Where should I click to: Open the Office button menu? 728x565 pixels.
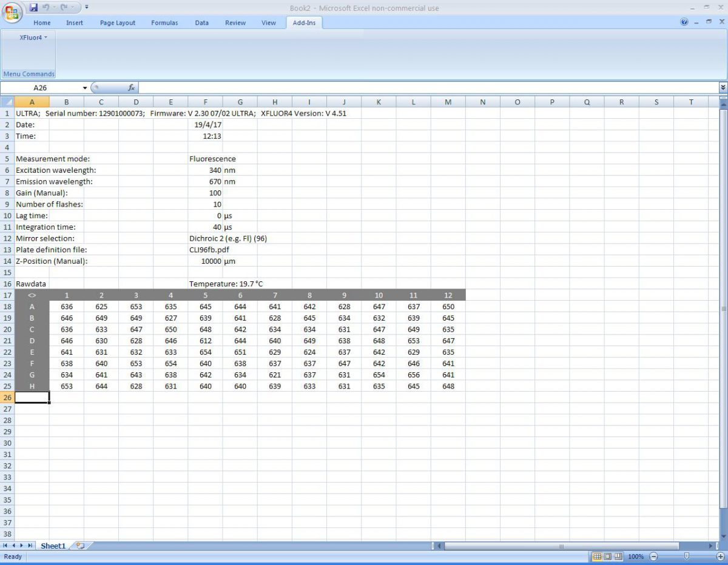(x=12, y=12)
